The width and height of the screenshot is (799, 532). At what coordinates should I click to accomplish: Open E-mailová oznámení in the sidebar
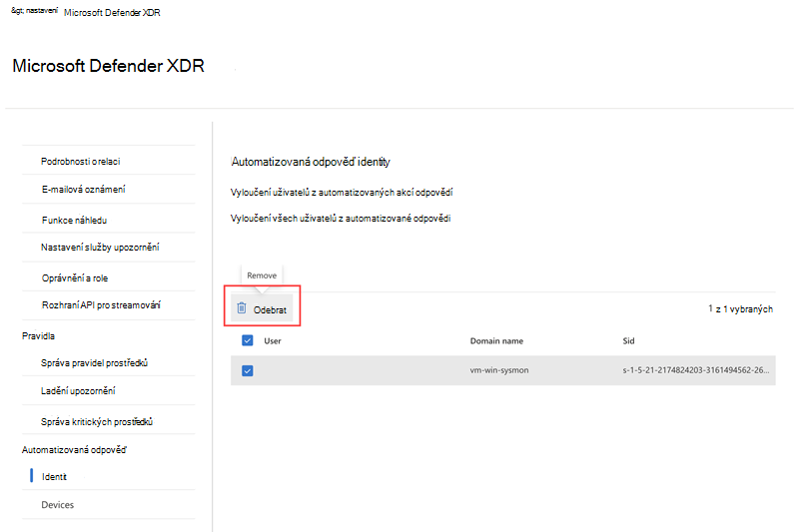click(84, 190)
